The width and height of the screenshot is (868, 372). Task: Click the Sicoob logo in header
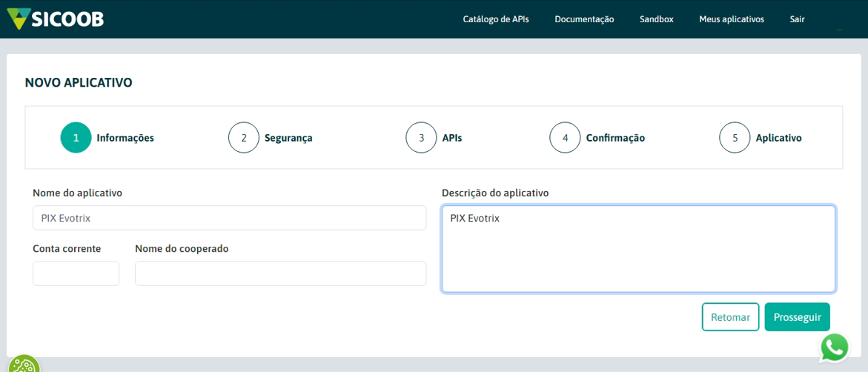[x=56, y=19]
